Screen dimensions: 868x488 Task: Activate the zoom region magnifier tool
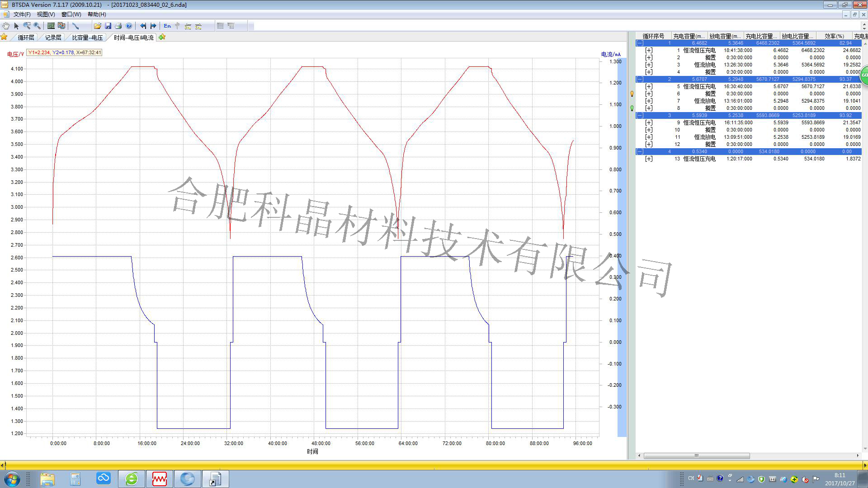27,26
